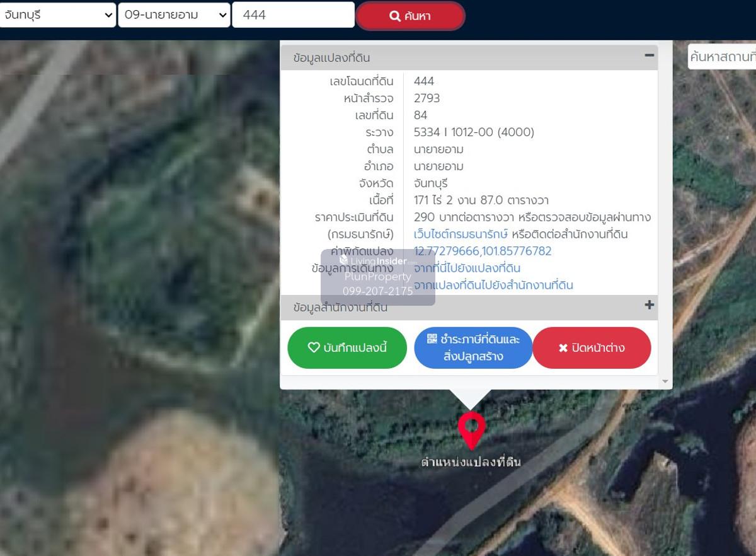The image size is (756, 556).
Task: Open the จากที่นี่ไปยังแปลงที่ดิน directions link
Action: point(467,269)
